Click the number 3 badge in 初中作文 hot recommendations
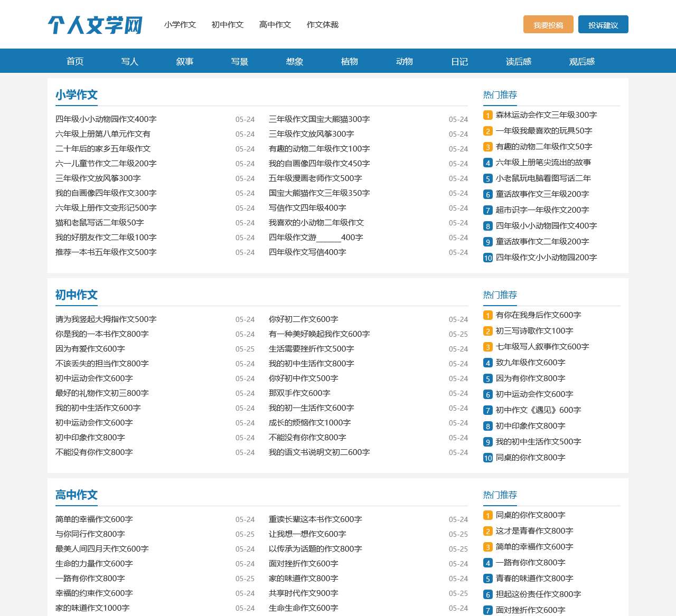The image size is (676, 616). 487,347
